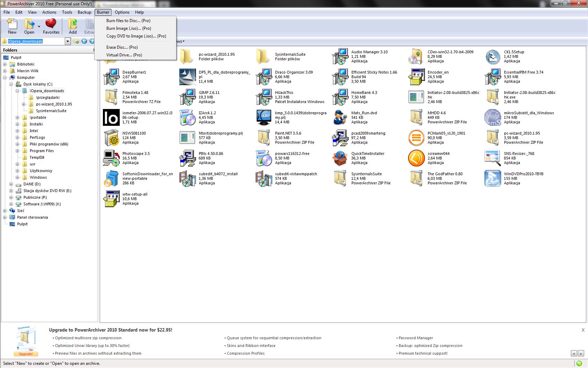Click the back arrow next to address box
The width and height of the screenshot is (588, 368).
tap(84, 41)
